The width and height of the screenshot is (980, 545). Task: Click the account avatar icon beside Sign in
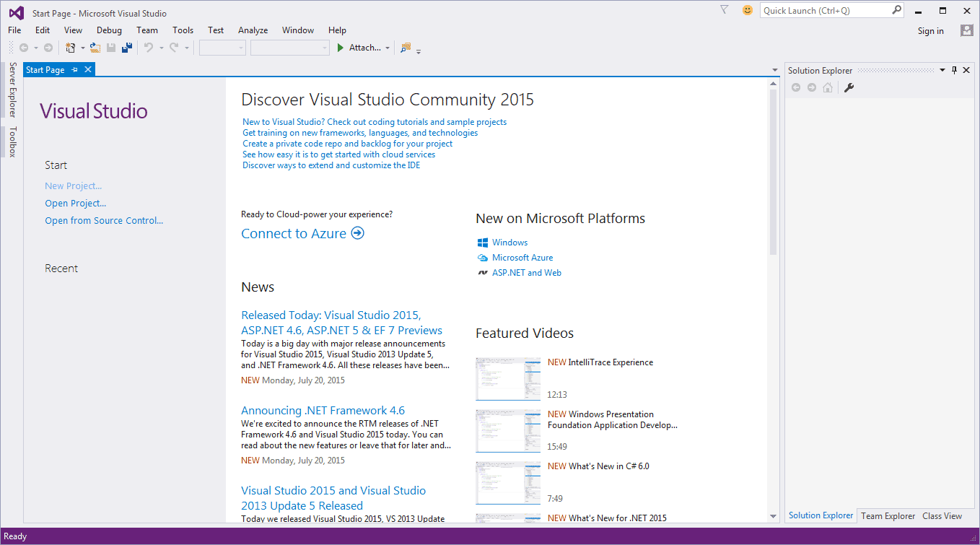tap(966, 30)
